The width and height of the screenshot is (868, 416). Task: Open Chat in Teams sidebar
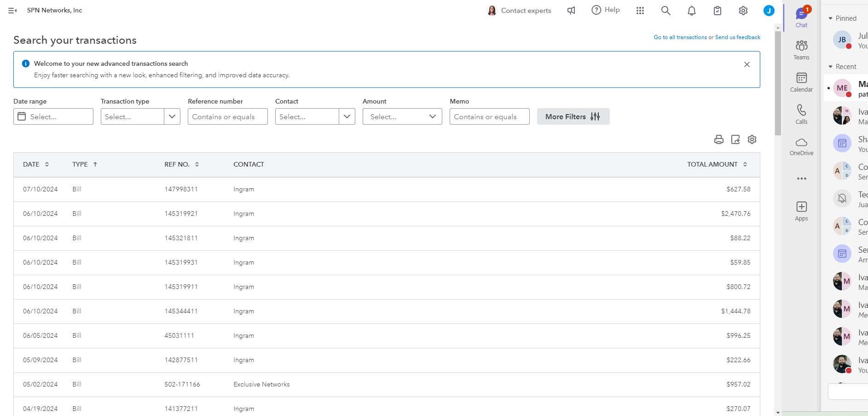pos(802,18)
